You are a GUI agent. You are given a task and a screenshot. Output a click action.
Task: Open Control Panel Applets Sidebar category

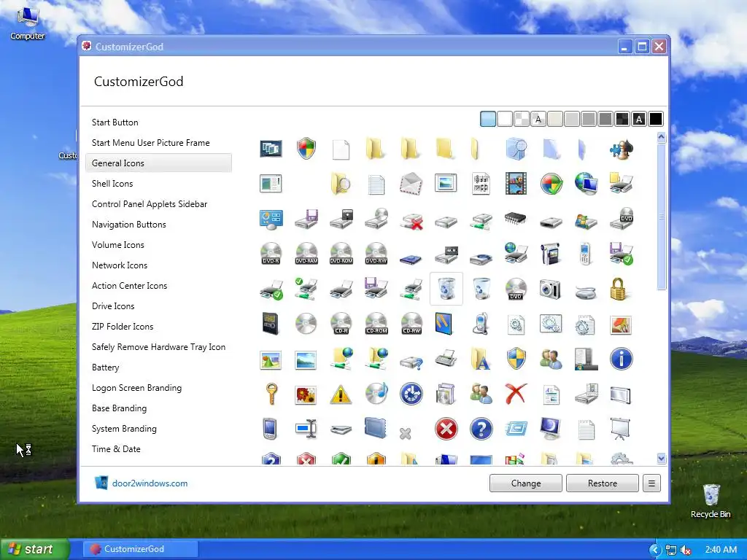click(x=158, y=204)
